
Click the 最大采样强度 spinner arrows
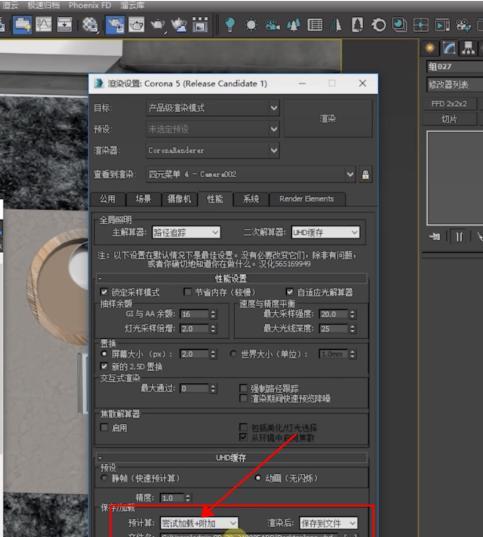[x=352, y=314]
